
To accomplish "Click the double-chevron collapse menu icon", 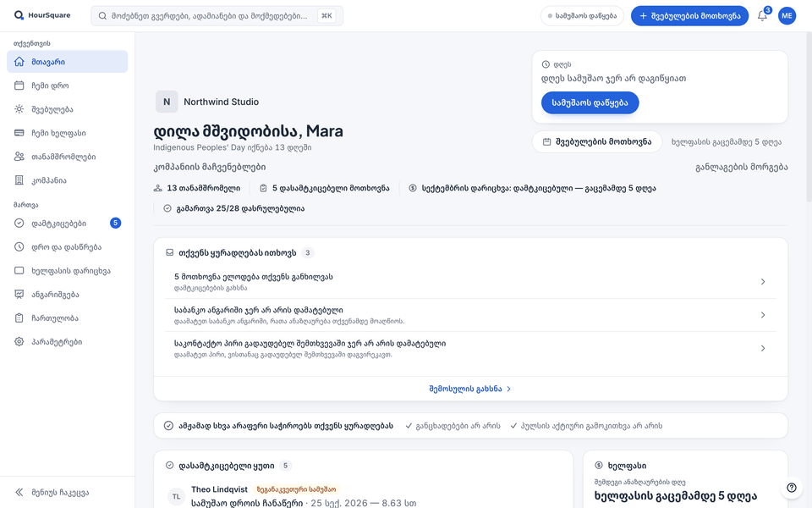I will click(19, 493).
